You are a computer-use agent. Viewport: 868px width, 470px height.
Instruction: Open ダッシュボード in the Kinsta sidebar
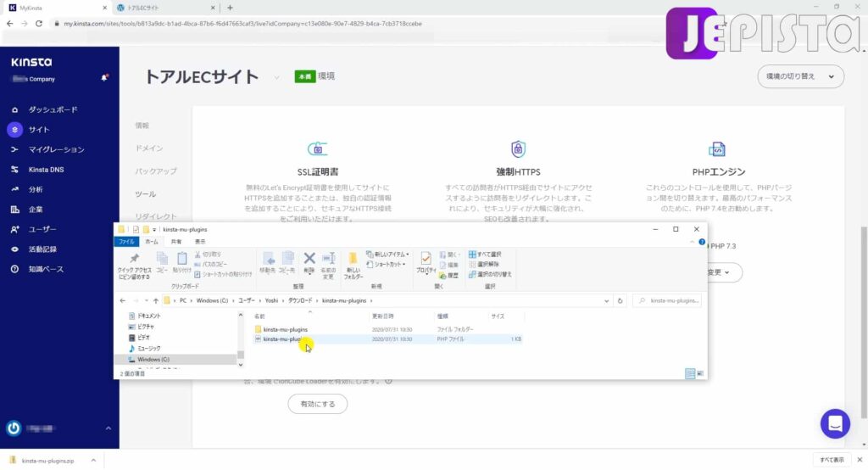point(53,109)
